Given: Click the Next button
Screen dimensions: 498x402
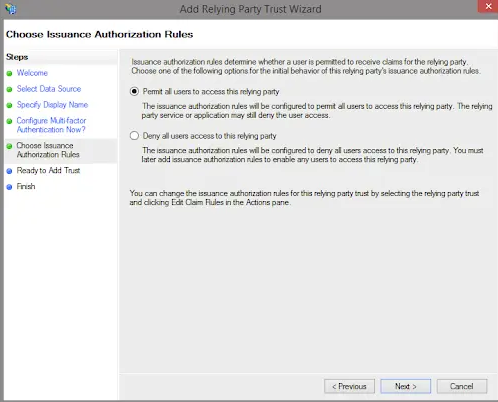Looking at the screenshot, I should pos(406,386).
